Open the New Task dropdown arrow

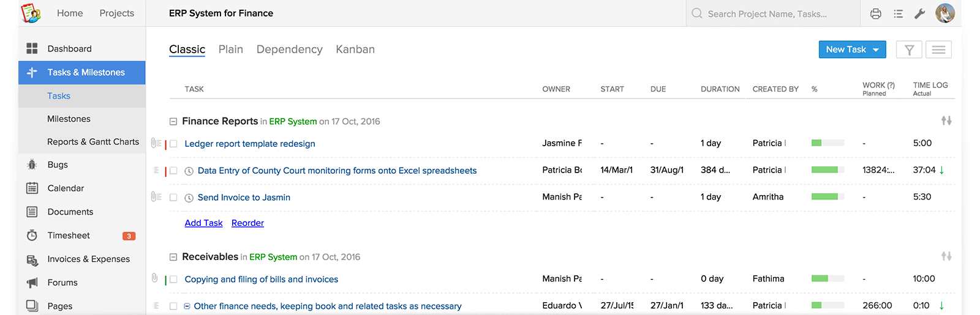pos(876,50)
